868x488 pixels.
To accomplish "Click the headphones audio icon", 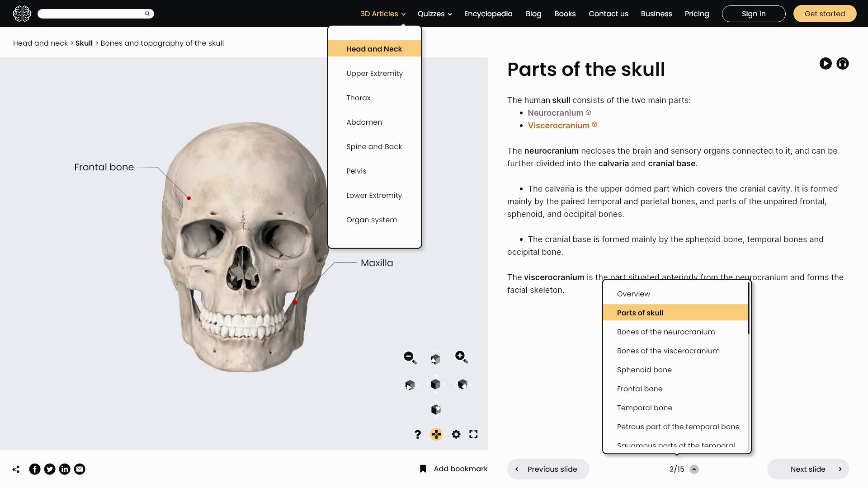I will pos(842,64).
